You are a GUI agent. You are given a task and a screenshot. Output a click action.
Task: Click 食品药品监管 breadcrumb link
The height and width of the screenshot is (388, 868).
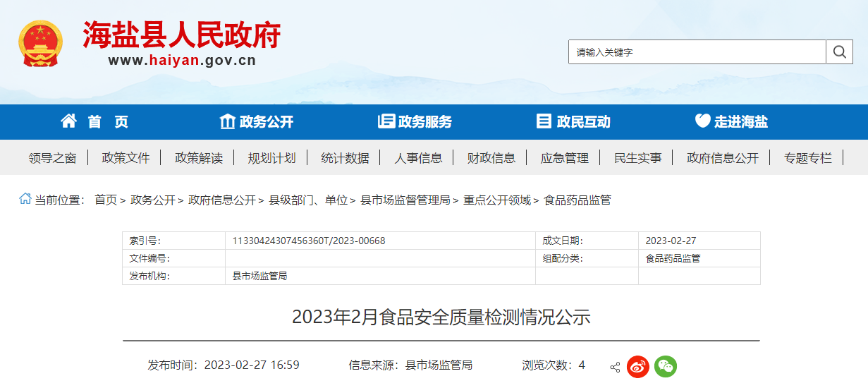pos(577,200)
